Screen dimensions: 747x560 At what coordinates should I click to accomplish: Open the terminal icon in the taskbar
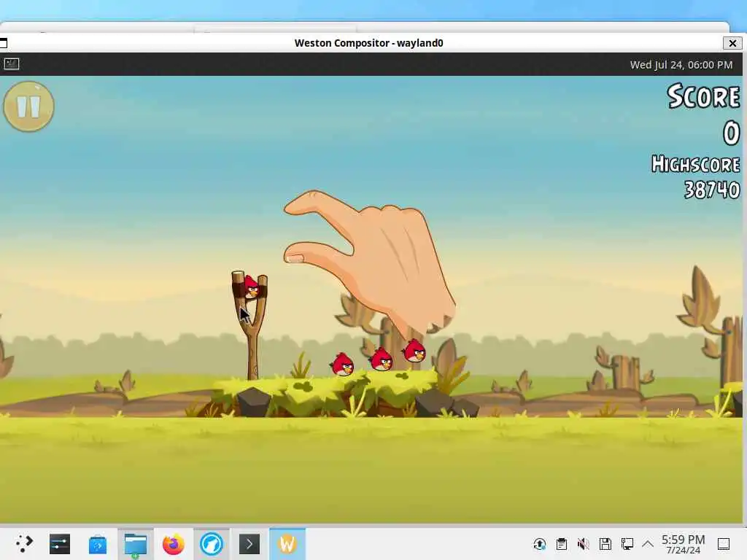[249, 544]
